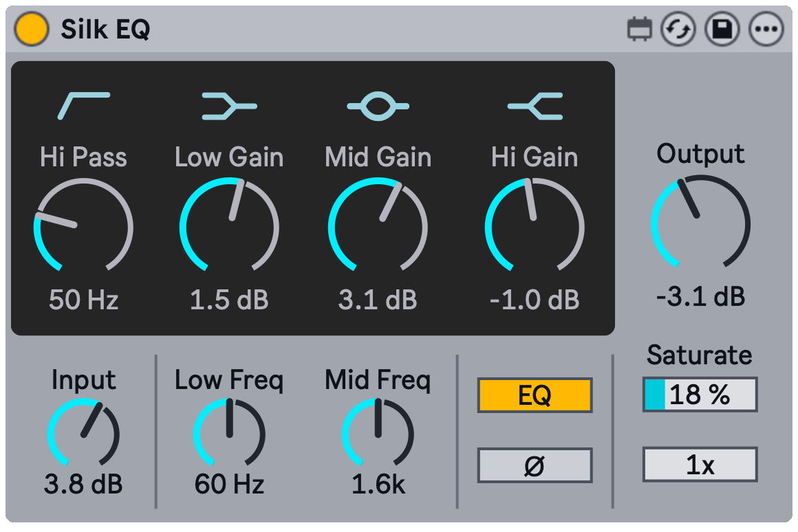Click the hot-swap preset circular arrows icon

(678, 29)
